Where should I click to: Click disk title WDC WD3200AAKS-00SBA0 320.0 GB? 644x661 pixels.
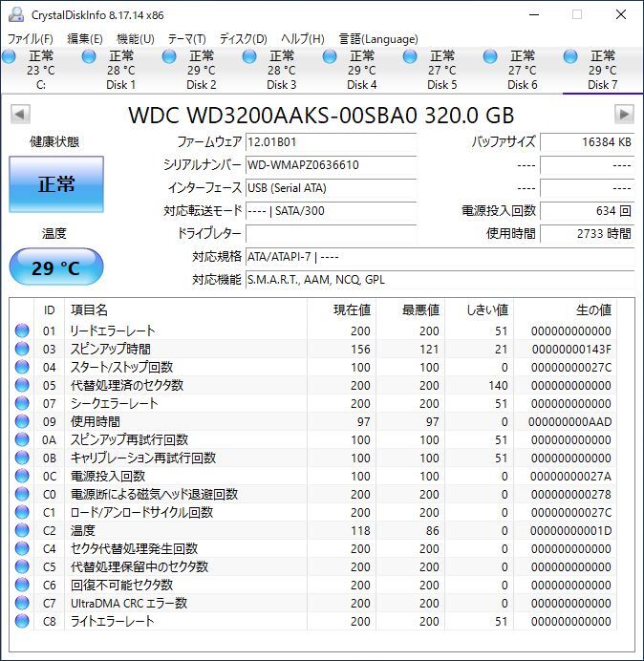pos(321,115)
